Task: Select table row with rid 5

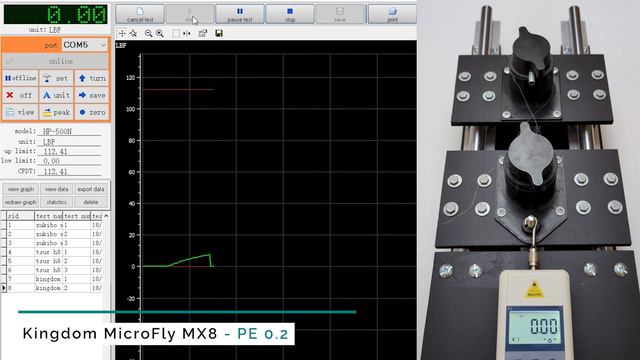Action: pos(52,261)
